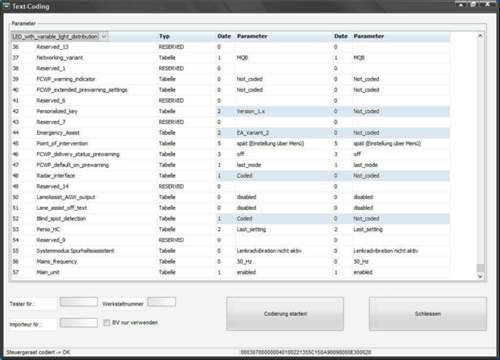The height and width of the screenshot is (360, 500).
Task: Focus the Werkstattnummer input field
Action: tap(161, 302)
